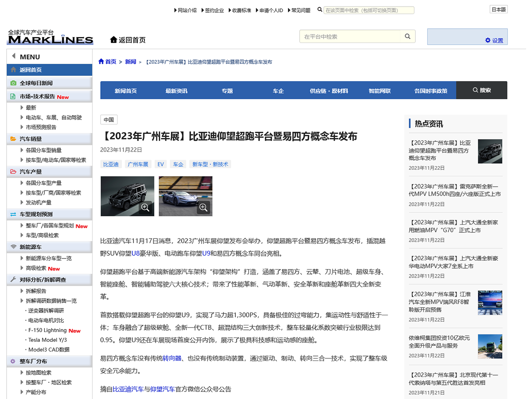
Task: Click the folder icon for 汽车产量
Action: click(x=13, y=172)
